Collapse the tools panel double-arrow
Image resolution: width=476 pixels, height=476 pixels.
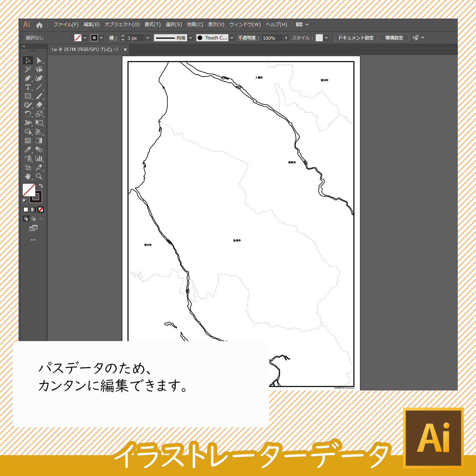pyautogui.click(x=24, y=46)
